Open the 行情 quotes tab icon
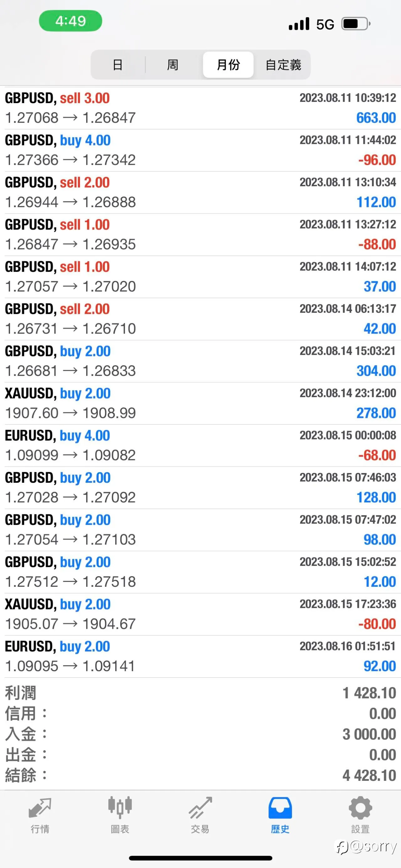 click(x=40, y=808)
